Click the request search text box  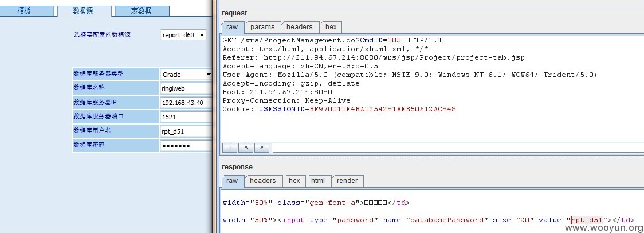[x=458, y=147]
